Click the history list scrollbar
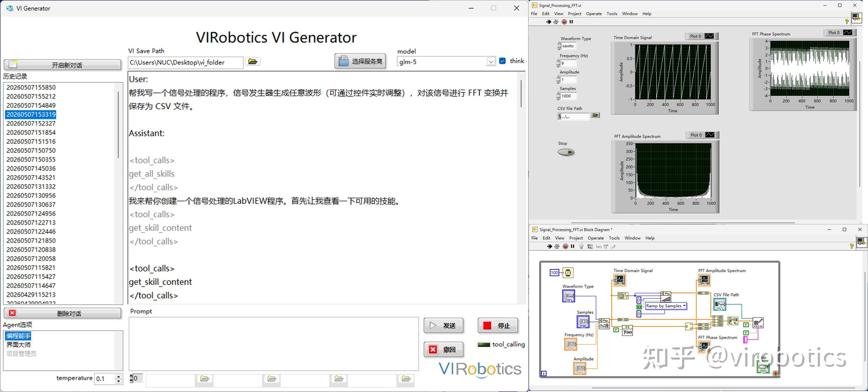 point(119,124)
